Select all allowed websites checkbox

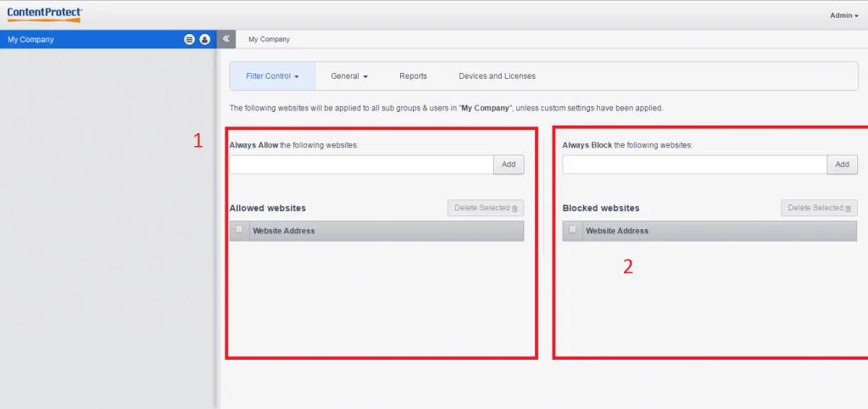(239, 230)
